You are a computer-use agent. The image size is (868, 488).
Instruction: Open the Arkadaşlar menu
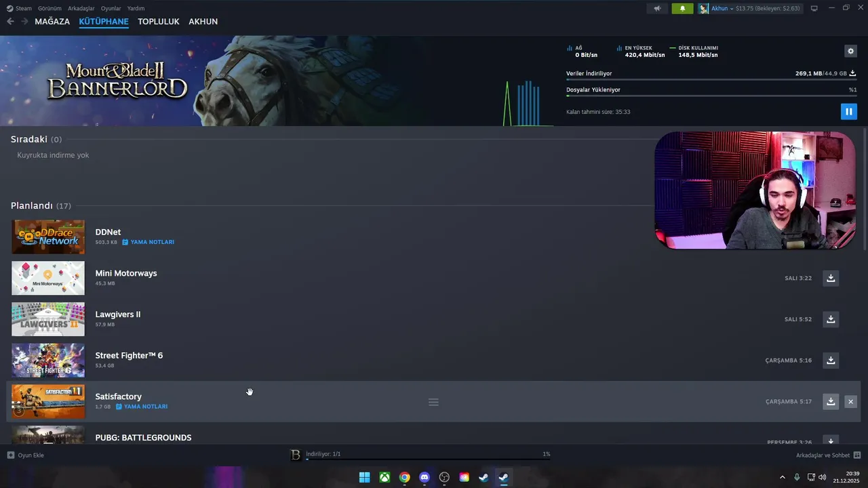pos(81,8)
